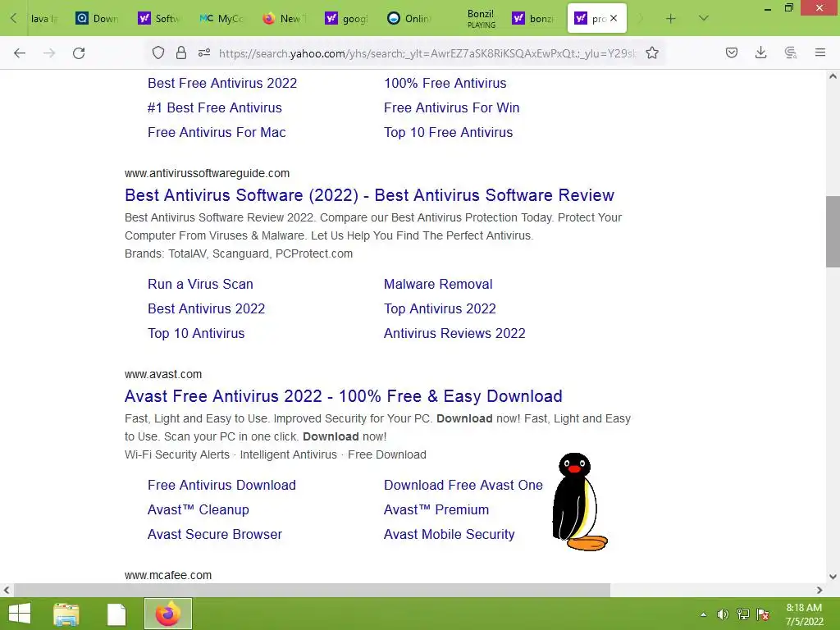
Task: Go back to the previous page
Action: (x=20, y=53)
